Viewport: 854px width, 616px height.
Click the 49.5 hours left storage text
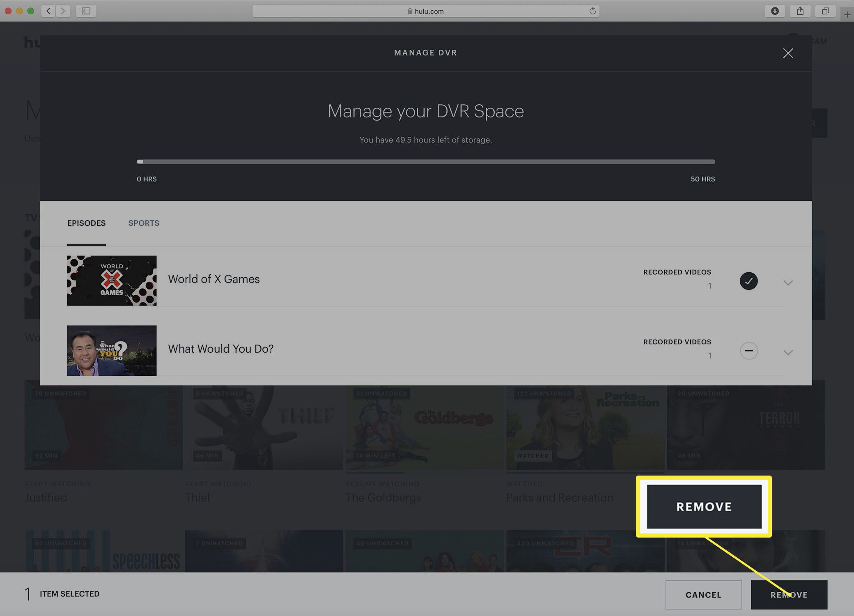pos(426,140)
